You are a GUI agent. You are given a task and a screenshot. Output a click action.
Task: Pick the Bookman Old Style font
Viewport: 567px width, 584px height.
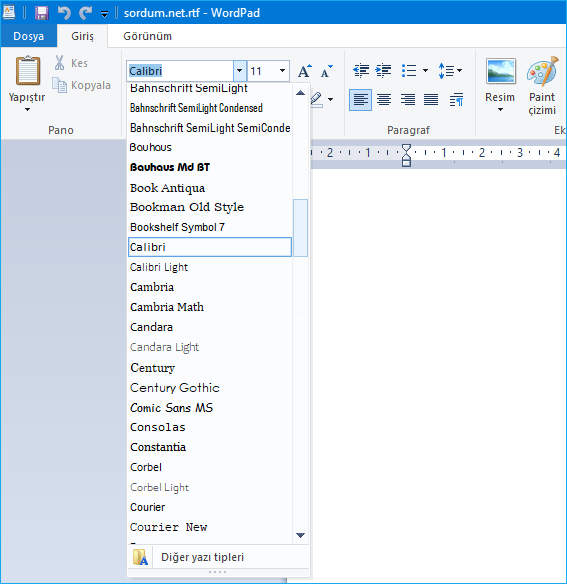210,207
